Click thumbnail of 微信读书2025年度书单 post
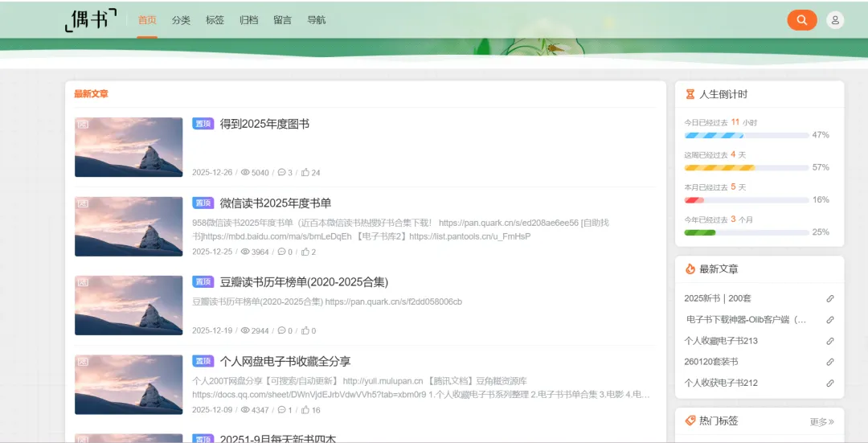This screenshot has height=443, width=868. 129,227
